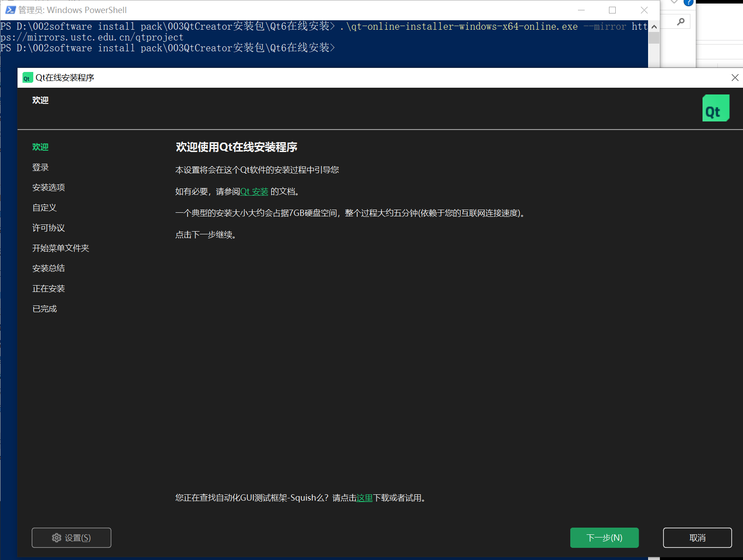Image resolution: width=743 pixels, height=560 pixels.
Task: Click the 欢迎使用Qt在线安装程序 heading
Action: [x=237, y=147]
